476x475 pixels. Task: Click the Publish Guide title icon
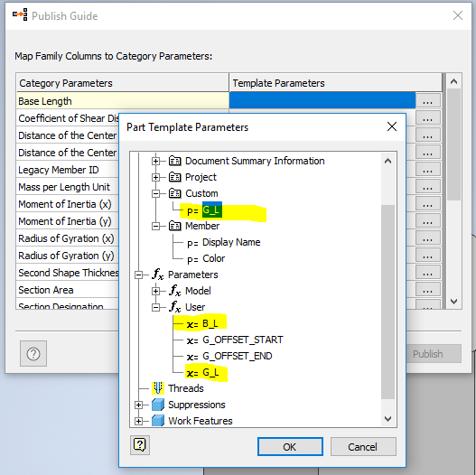coord(20,15)
